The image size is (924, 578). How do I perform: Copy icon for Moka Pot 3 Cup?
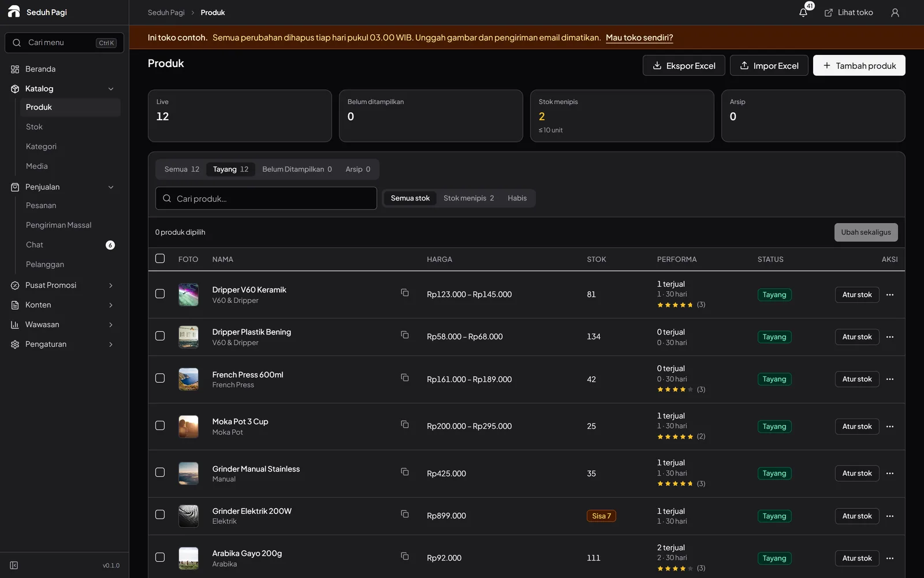(405, 424)
